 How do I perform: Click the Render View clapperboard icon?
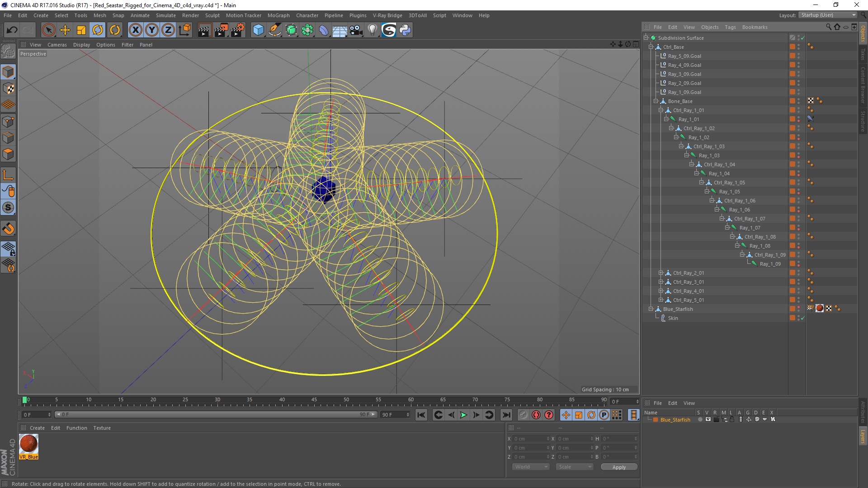[x=204, y=30]
